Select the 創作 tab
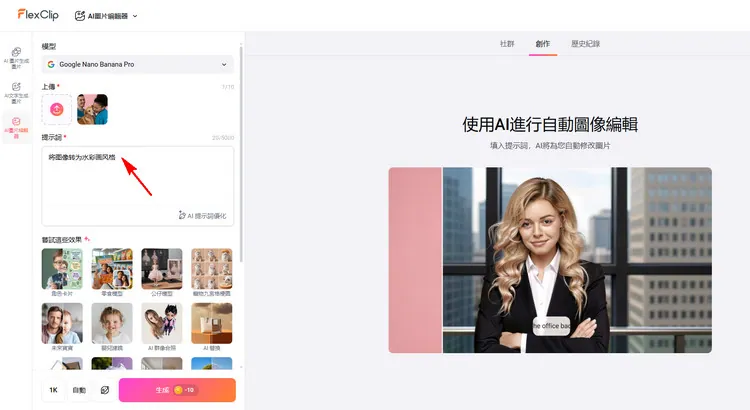Image resolution: width=750 pixels, height=410 pixels. pyautogui.click(x=543, y=44)
